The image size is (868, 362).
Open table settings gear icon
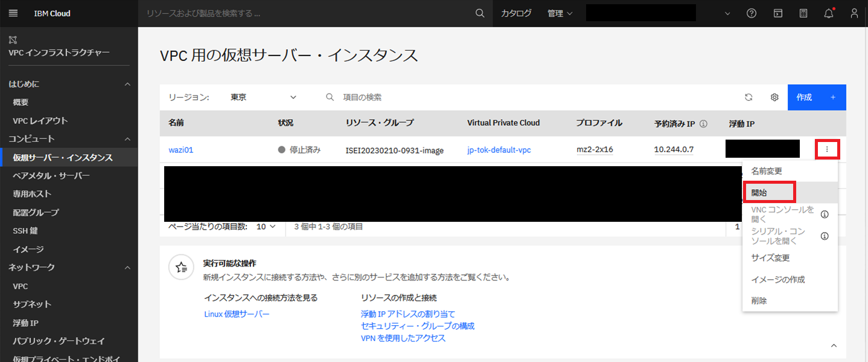(x=774, y=97)
